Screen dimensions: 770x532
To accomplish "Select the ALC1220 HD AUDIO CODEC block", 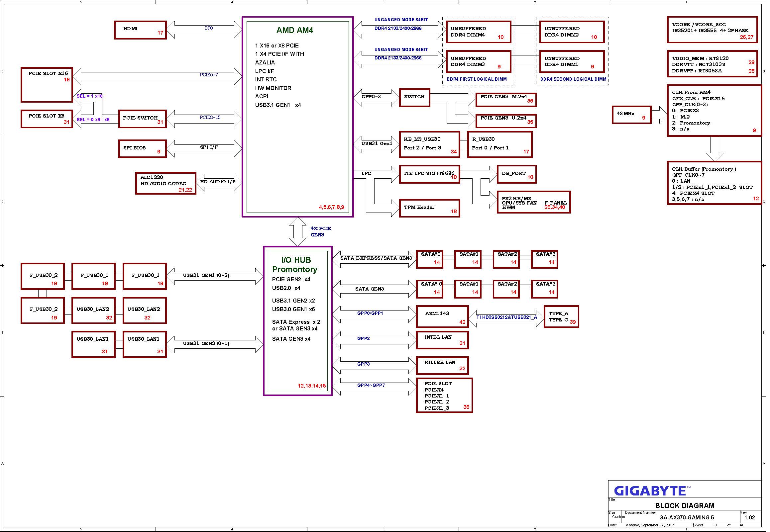I will (166, 184).
